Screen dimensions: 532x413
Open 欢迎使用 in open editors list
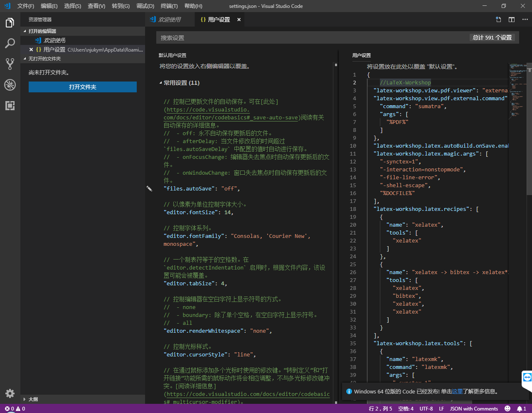coord(83,40)
